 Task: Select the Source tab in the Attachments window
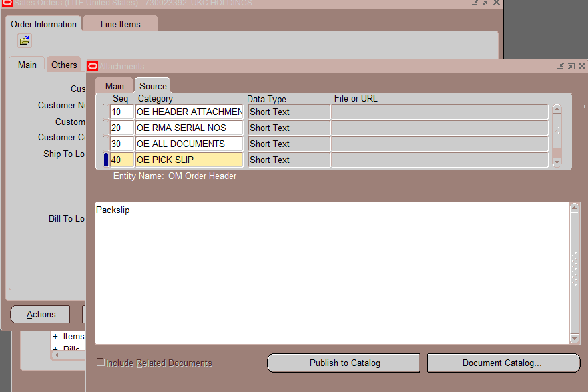(x=152, y=85)
